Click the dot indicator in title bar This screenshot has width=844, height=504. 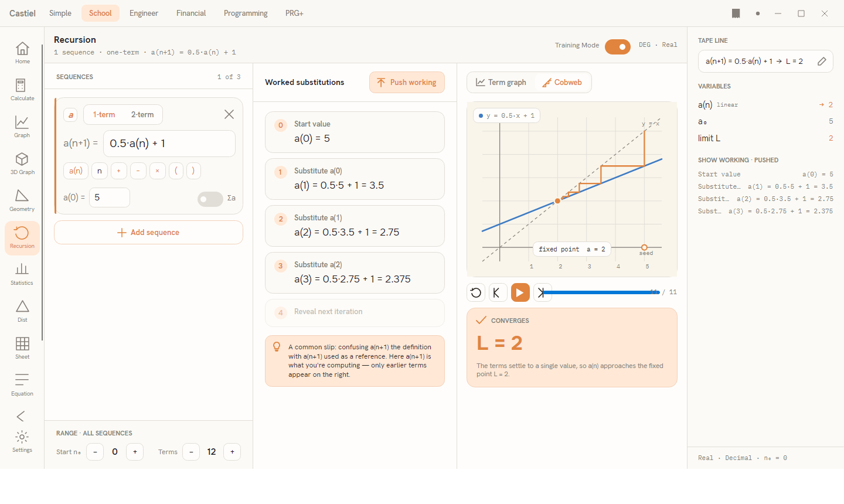pyautogui.click(x=758, y=13)
